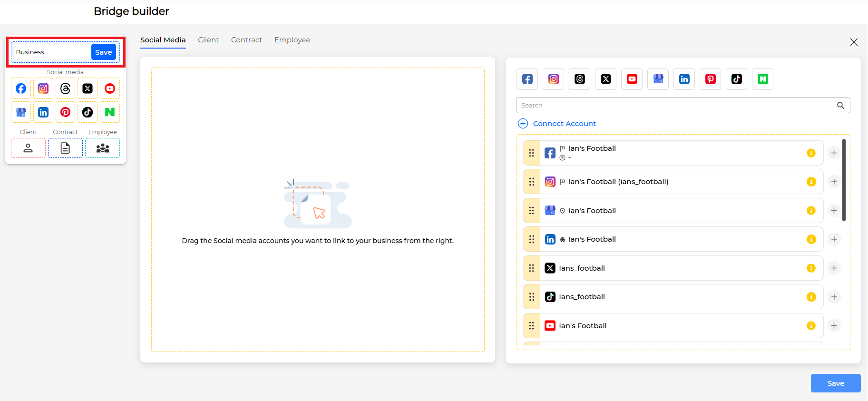Switch to the Social Media tab

[163, 40]
